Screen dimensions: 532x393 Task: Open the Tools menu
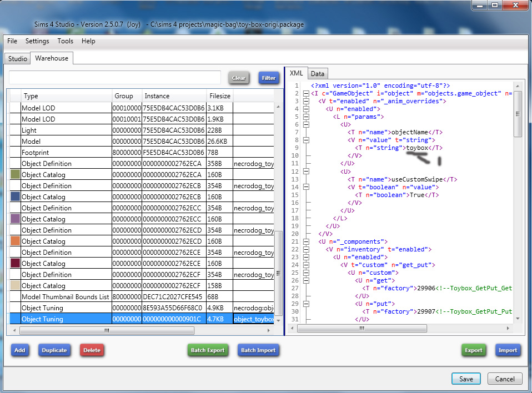[65, 41]
